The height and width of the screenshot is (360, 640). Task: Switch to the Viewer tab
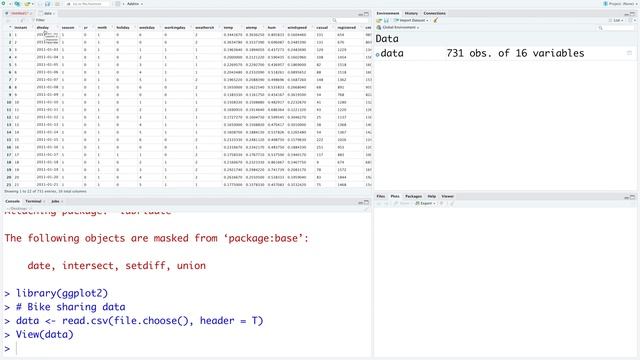(447, 196)
